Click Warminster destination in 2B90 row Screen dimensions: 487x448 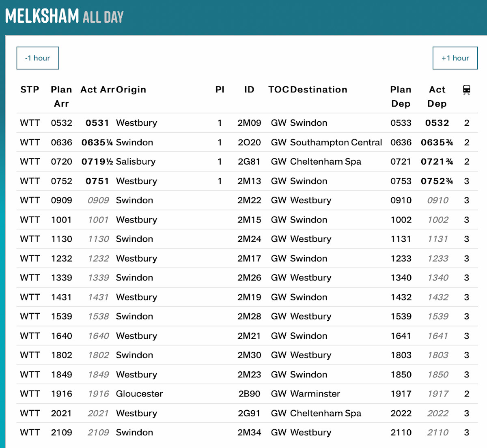point(315,394)
